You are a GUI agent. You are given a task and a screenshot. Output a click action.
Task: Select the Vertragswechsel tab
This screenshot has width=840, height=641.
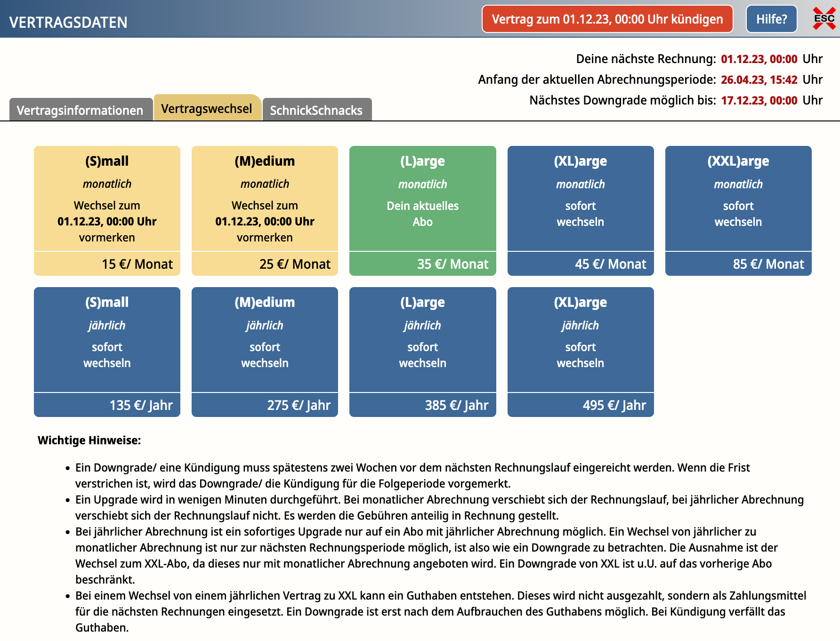pyautogui.click(x=207, y=108)
